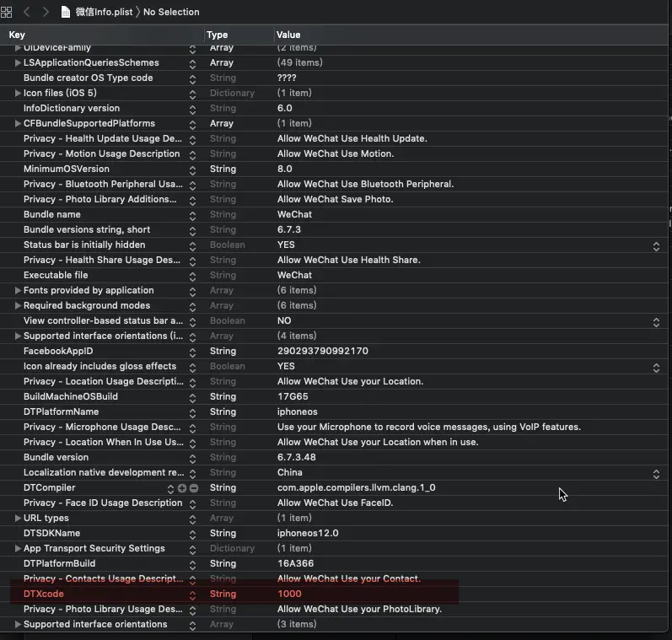
Task: Select Allow WeChat Use your PhotoLibrary. value
Action: (x=359, y=609)
